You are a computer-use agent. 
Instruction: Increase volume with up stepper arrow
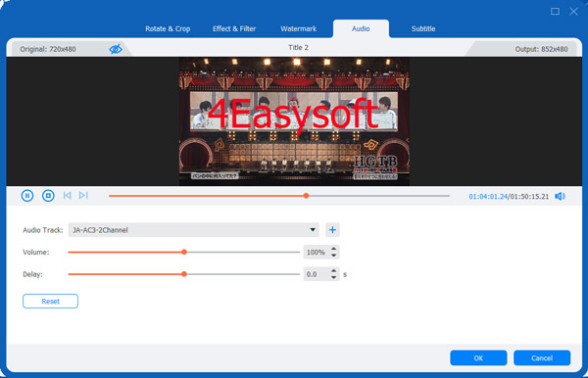(x=334, y=249)
